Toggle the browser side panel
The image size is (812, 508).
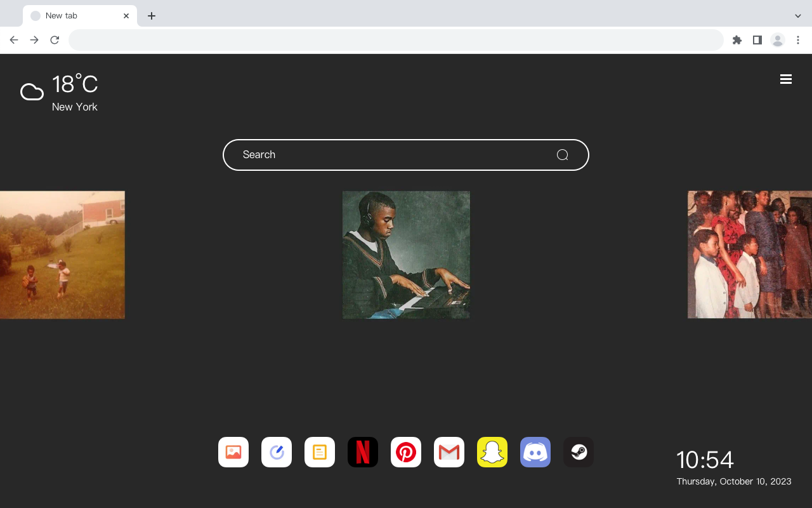tap(757, 40)
